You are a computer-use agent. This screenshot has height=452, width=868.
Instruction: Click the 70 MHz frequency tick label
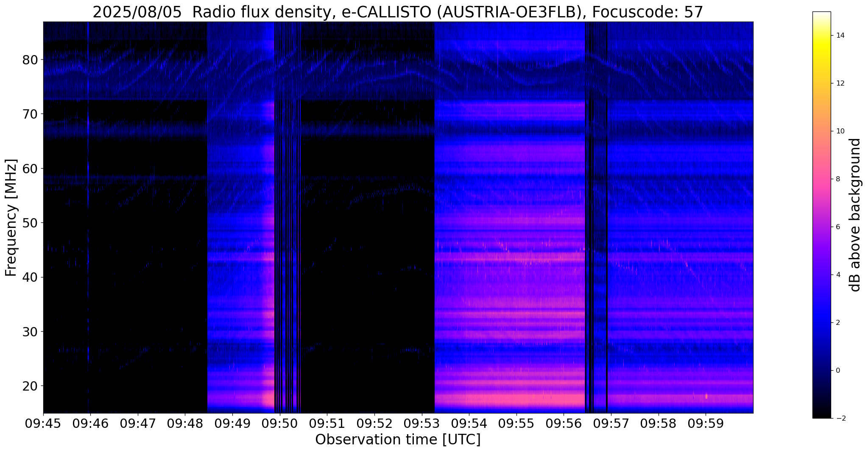[31, 114]
